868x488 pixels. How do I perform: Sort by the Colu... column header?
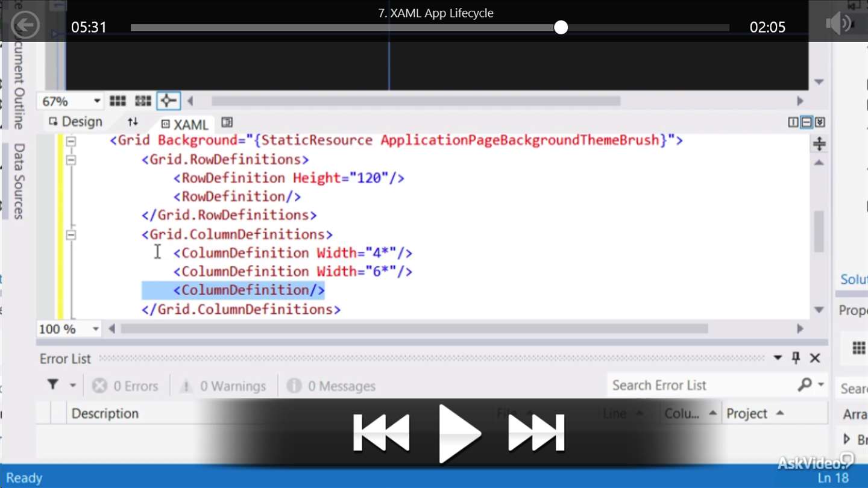(690, 413)
